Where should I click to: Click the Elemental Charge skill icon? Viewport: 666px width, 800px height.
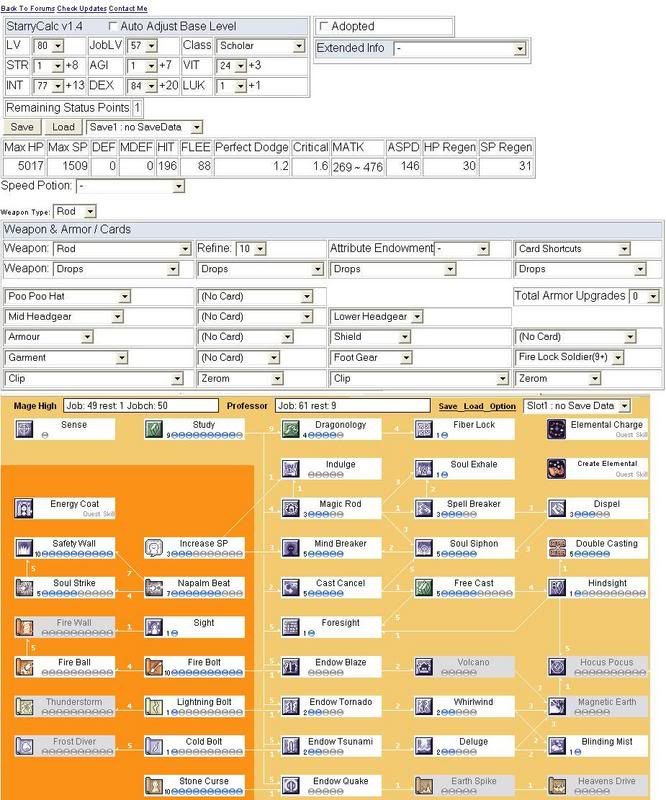click(x=558, y=429)
